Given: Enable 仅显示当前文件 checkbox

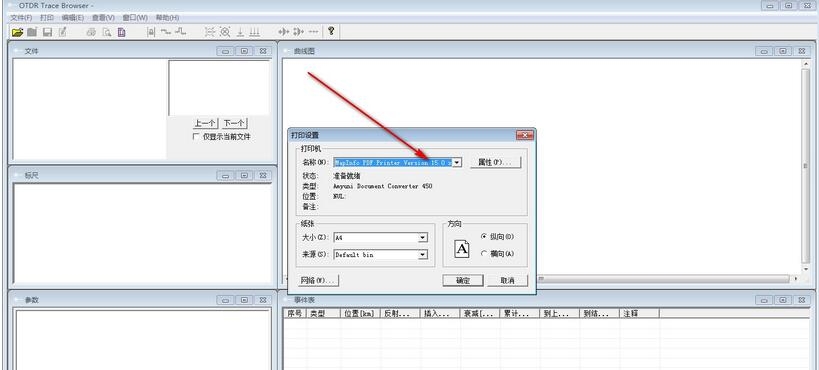Looking at the screenshot, I should (x=196, y=136).
